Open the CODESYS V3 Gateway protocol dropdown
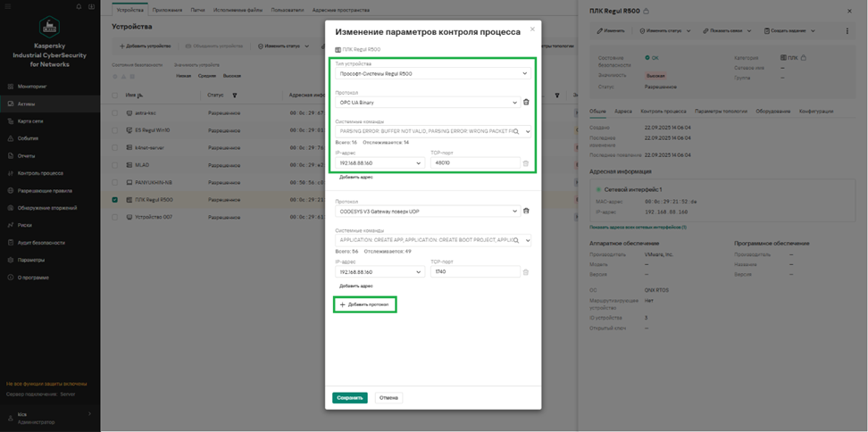 tap(428, 211)
